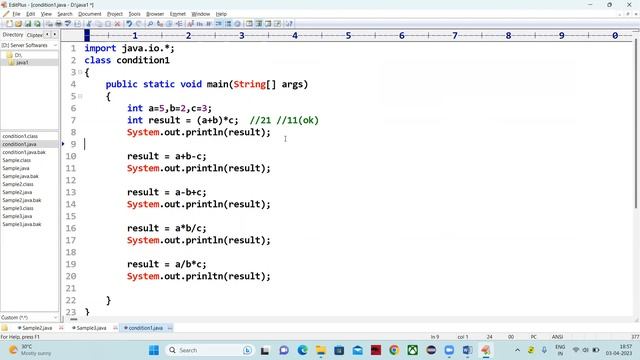
Task: Switch to the Cliptext side panel tab
Action: [35, 35]
